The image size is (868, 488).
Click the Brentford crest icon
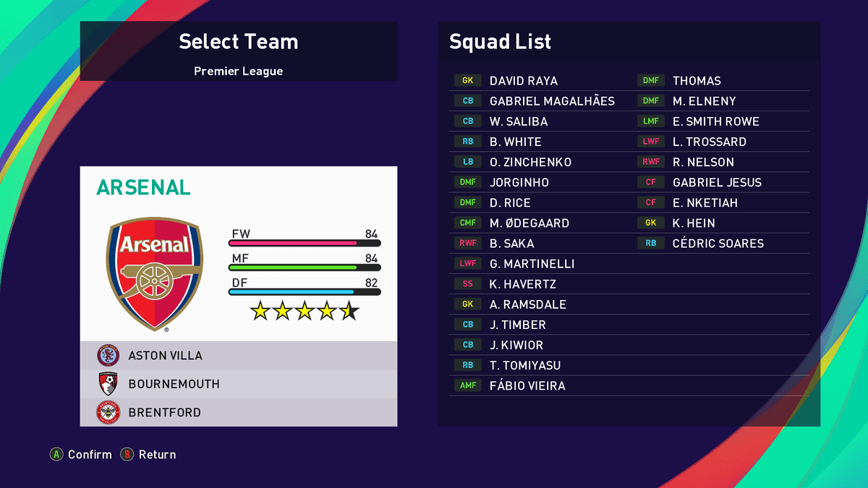[x=108, y=412]
